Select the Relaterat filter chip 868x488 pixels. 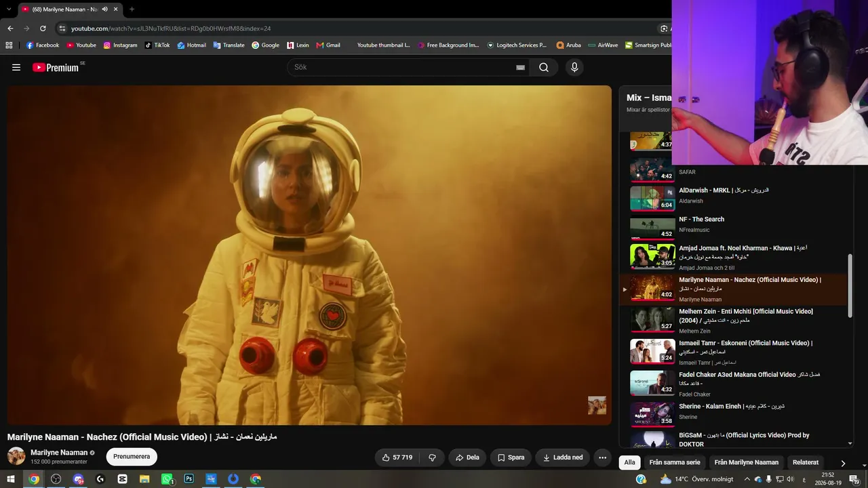(806, 462)
